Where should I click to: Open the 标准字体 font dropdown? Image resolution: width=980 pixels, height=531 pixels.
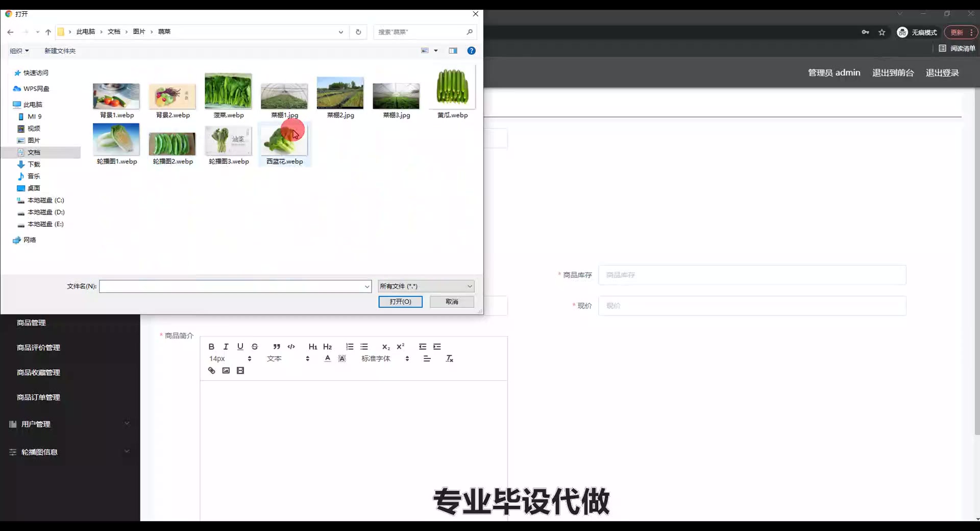click(x=385, y=358)
